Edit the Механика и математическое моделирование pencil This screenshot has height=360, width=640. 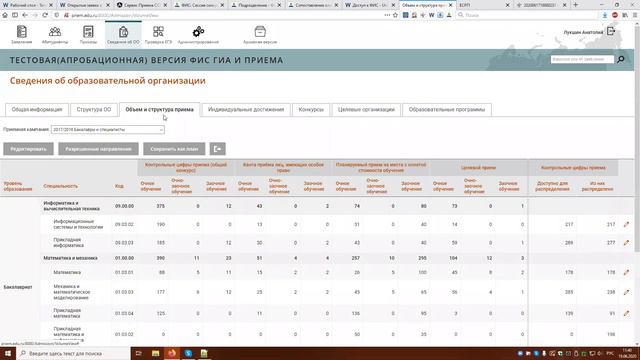[x=626, y=292]
